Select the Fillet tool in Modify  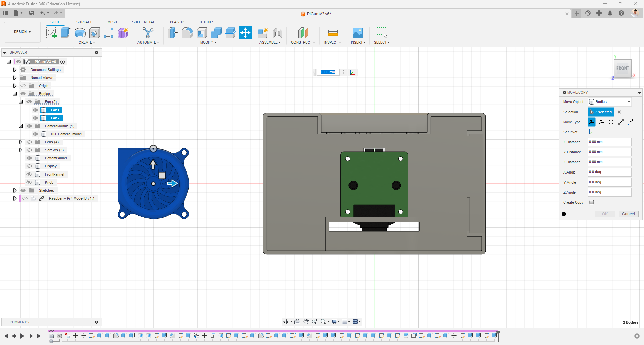pos(187,33)
